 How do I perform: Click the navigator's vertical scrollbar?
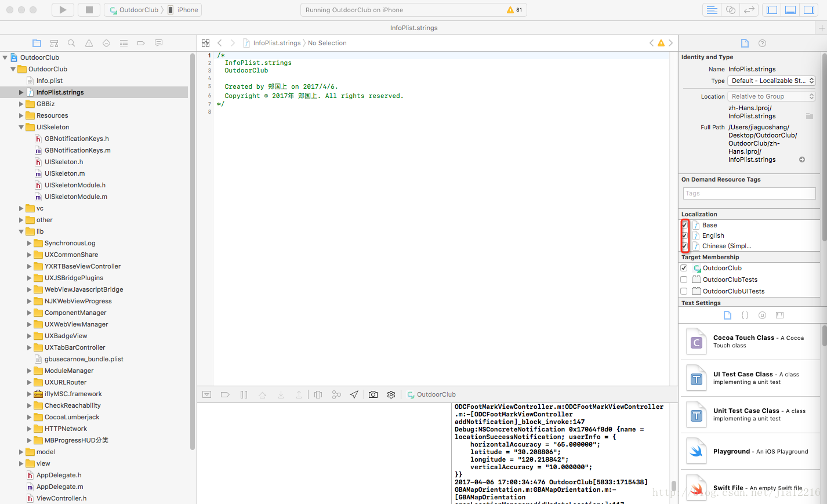click(193, 251)
